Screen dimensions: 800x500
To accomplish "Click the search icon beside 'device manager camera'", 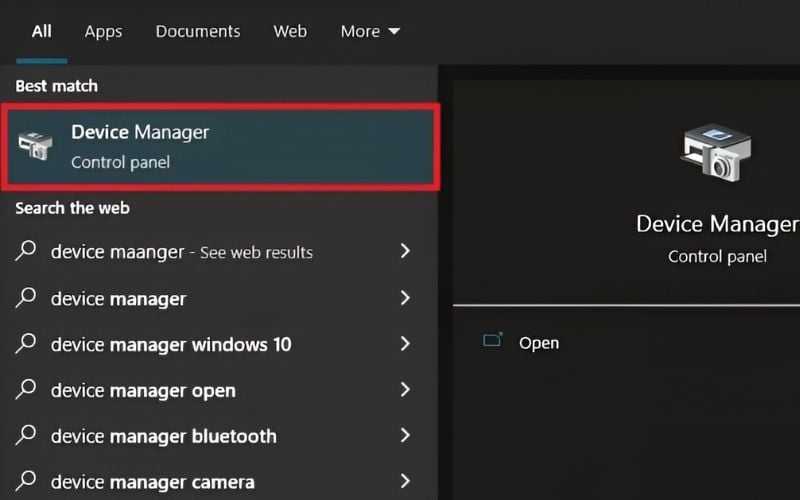I will tap(26, 481).
